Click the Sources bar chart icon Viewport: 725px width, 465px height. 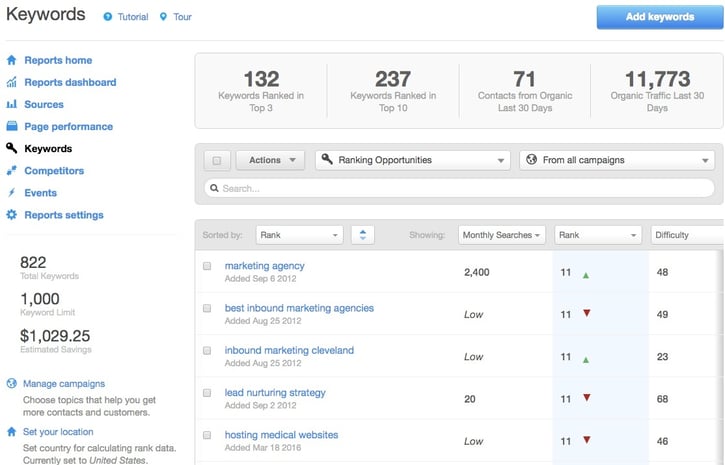tap(12, 104)
